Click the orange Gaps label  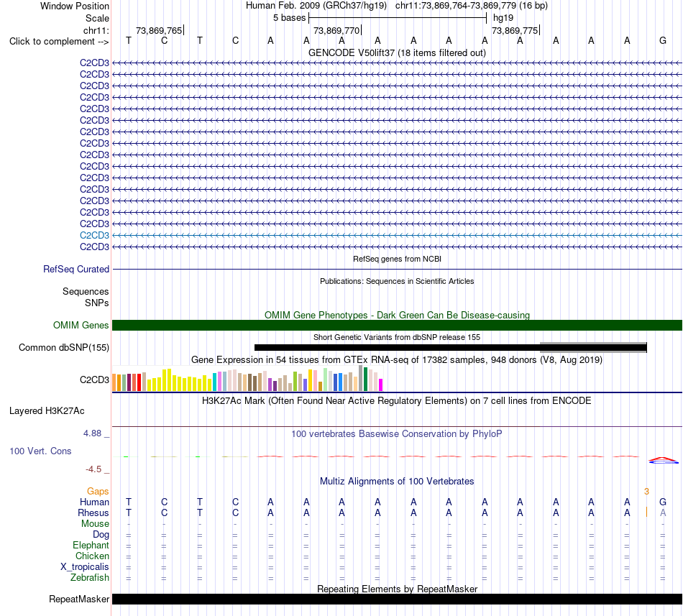tap(98, 491)
